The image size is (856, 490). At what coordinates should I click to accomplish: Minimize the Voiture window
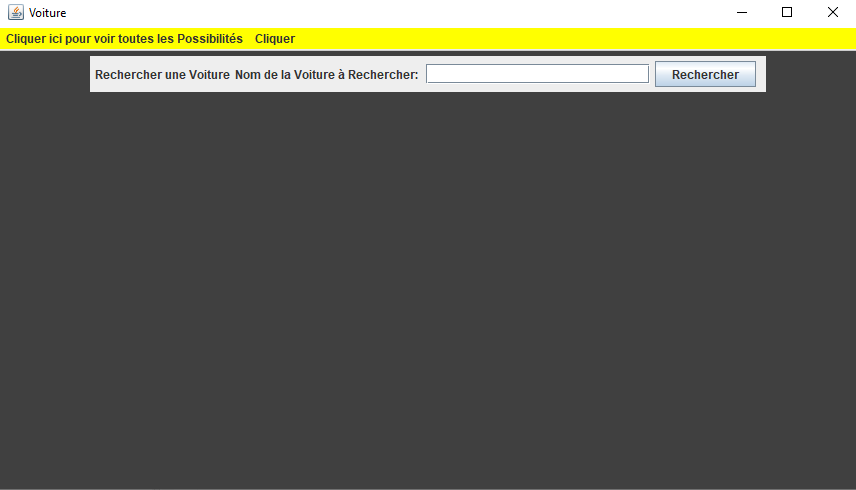click(741, 12)
